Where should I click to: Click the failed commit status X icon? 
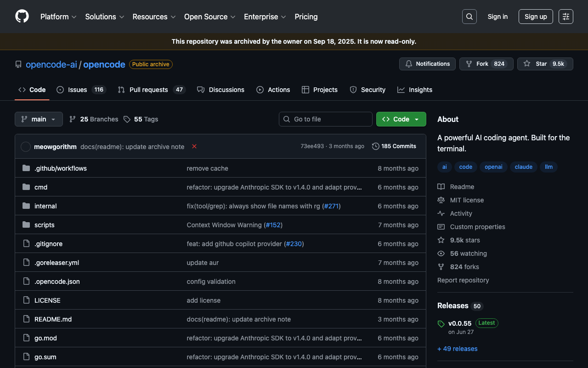[194, 146]
